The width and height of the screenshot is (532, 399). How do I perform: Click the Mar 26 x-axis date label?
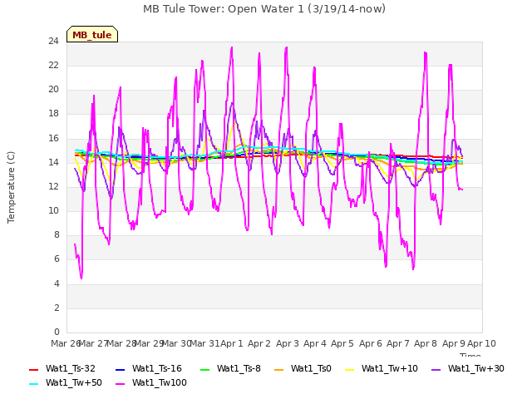(x=66, y=343)
